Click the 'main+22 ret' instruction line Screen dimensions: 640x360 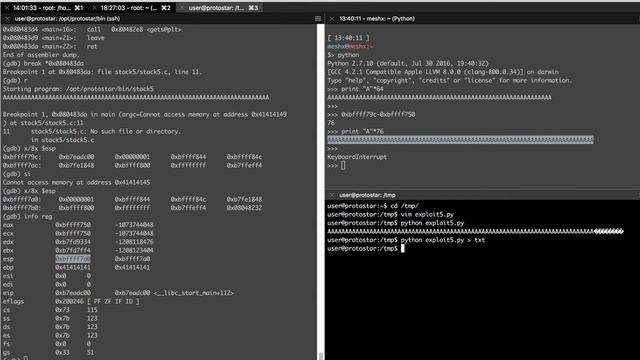[50, 47]
